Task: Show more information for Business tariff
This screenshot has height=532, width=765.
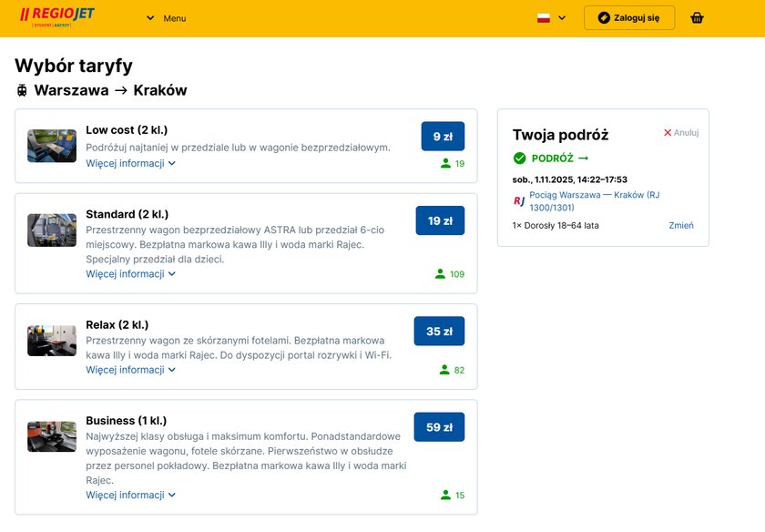Action: coord(130,496)
